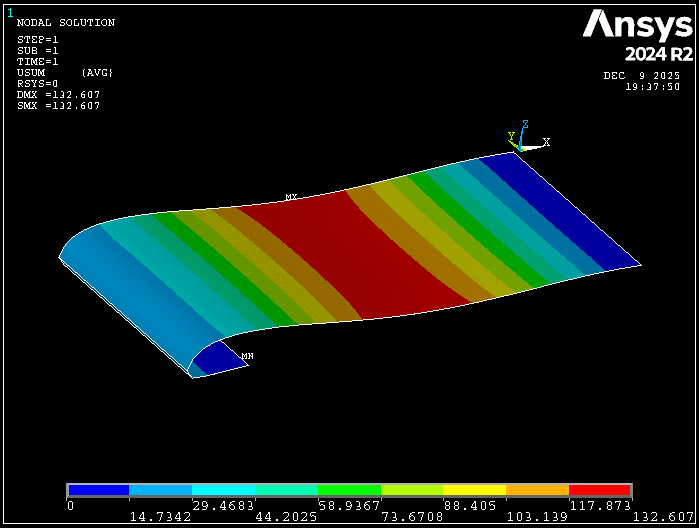Viewport: 699px width, 528px height.
Task: Click the legend minimum value 0
Action: click(x=70, y=506)
